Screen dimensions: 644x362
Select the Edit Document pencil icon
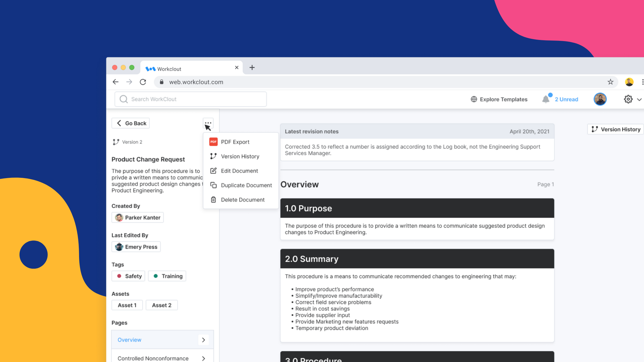click(213, 170)
